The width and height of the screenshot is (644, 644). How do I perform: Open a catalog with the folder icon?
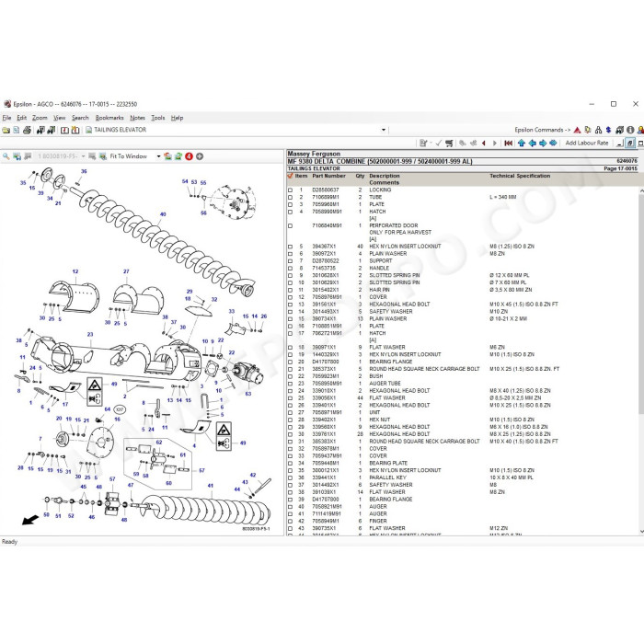point(6,131)
